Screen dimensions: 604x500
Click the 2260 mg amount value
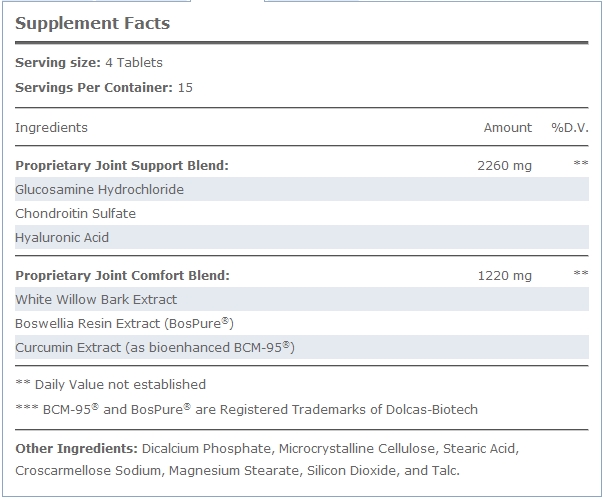point(505,165)
